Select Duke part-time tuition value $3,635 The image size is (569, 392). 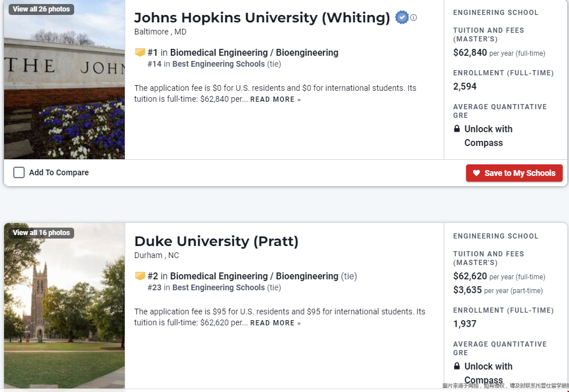pos(467,290)
